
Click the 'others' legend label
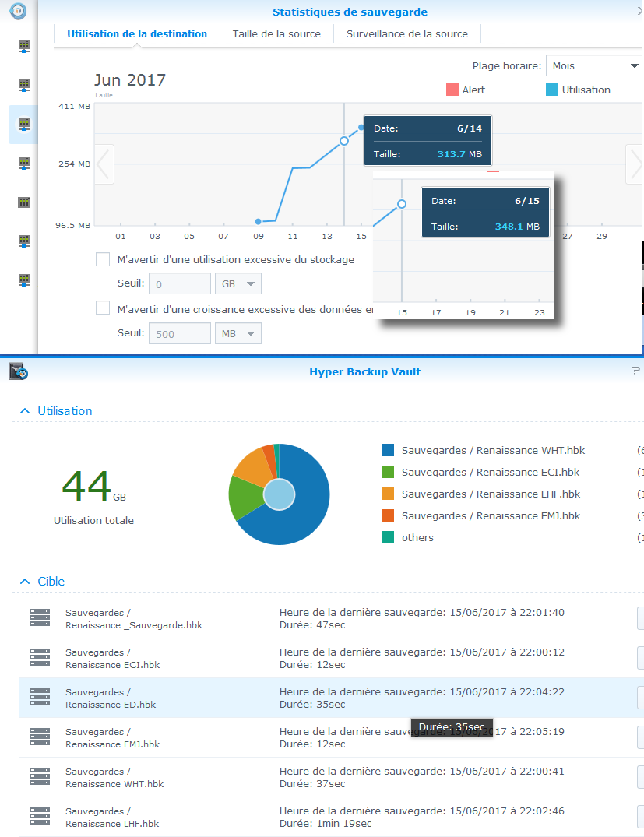[x=417, y=537]
